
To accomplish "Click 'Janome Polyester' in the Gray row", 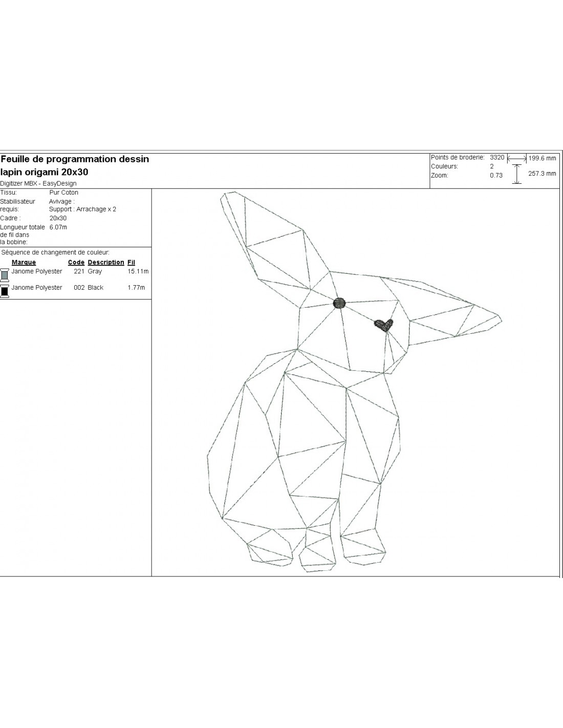I will 37,271.
